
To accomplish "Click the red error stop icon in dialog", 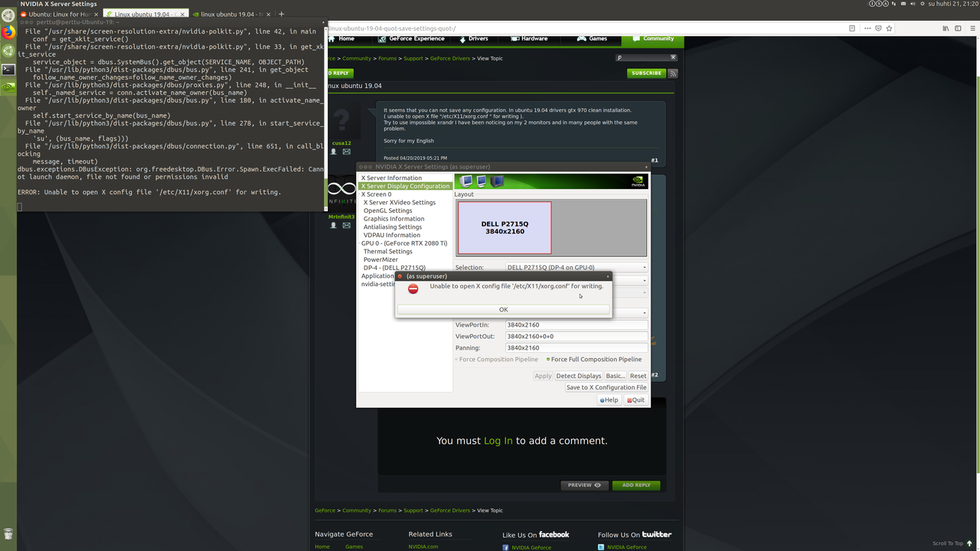I will click(x=413, y=289).
